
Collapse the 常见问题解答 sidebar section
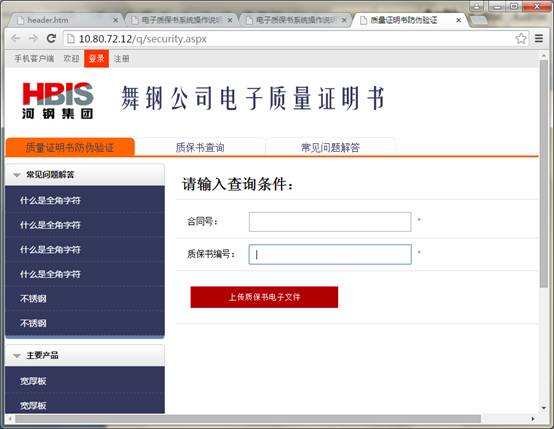pos(17,175)
